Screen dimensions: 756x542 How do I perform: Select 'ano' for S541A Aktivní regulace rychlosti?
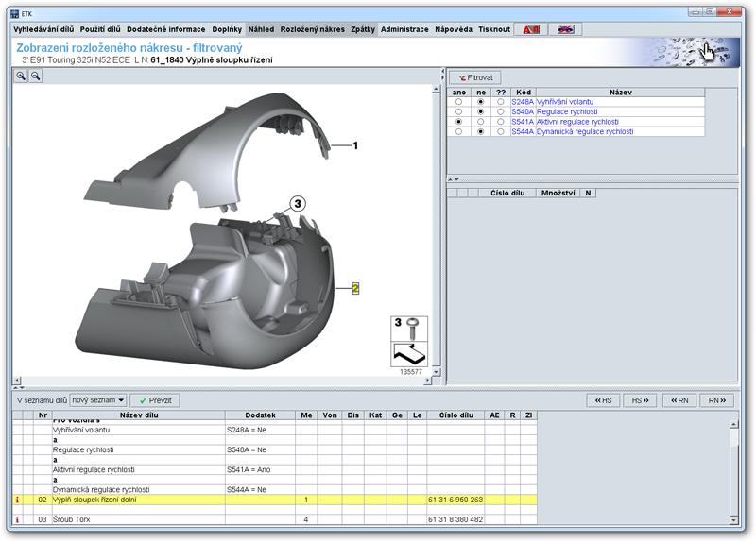458,122
